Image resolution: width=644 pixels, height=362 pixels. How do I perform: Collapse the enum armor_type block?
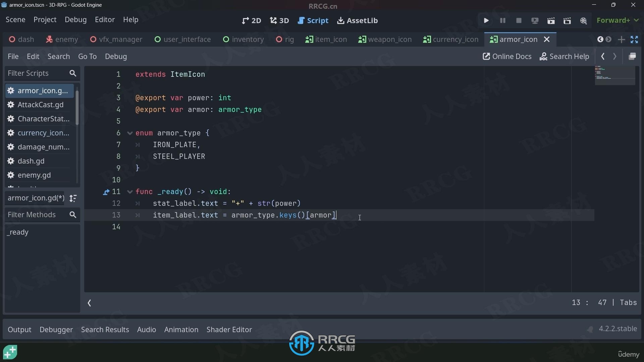pyautogui.click(x=130, y=133)
